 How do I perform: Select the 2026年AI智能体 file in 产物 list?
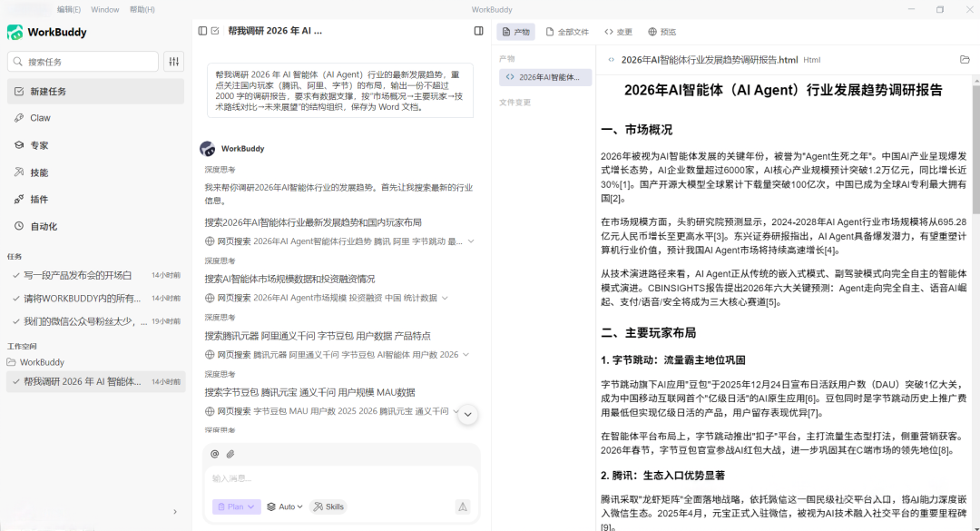[545, 77]
